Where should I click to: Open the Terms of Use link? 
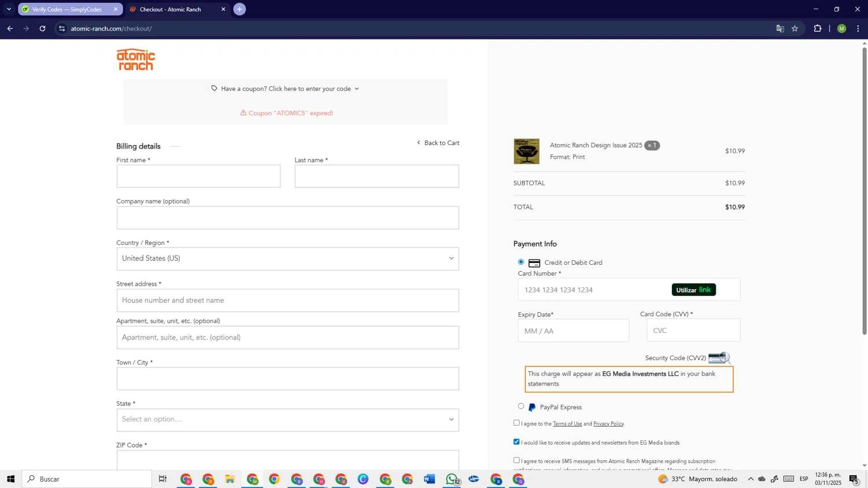tap(567, 424)
